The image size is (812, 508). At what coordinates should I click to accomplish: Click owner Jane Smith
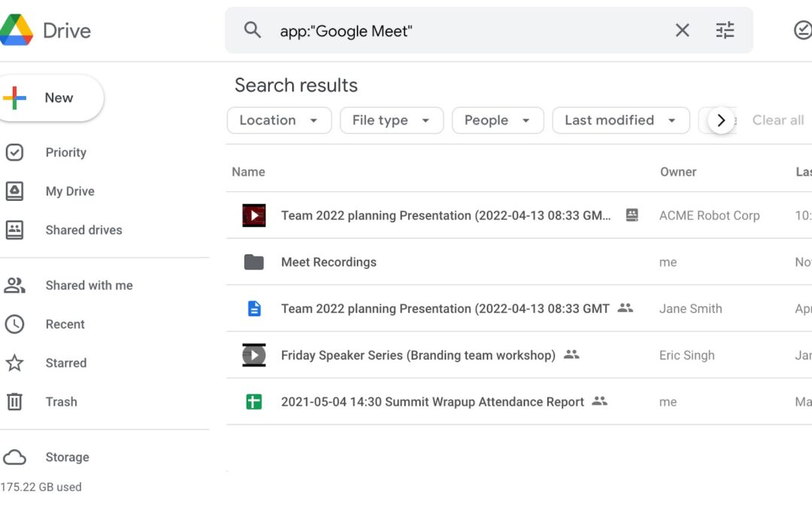click(x=690, y=309)
